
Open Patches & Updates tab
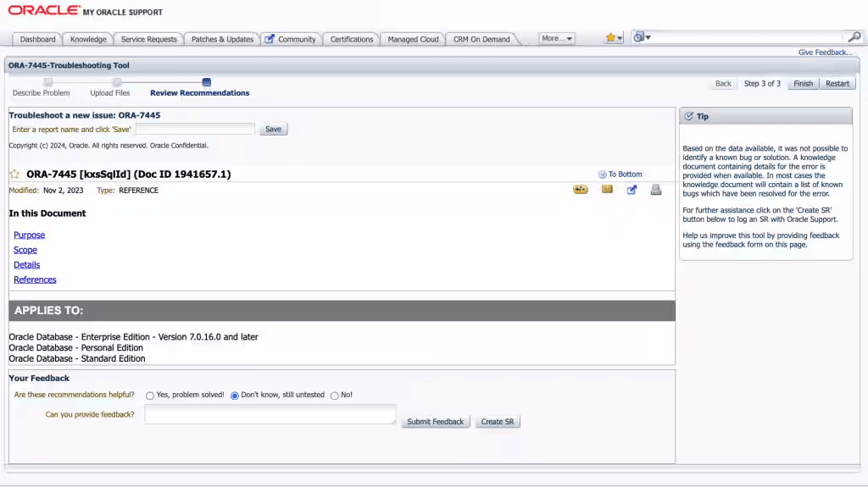pyautogui.click(x=222, y=39)
